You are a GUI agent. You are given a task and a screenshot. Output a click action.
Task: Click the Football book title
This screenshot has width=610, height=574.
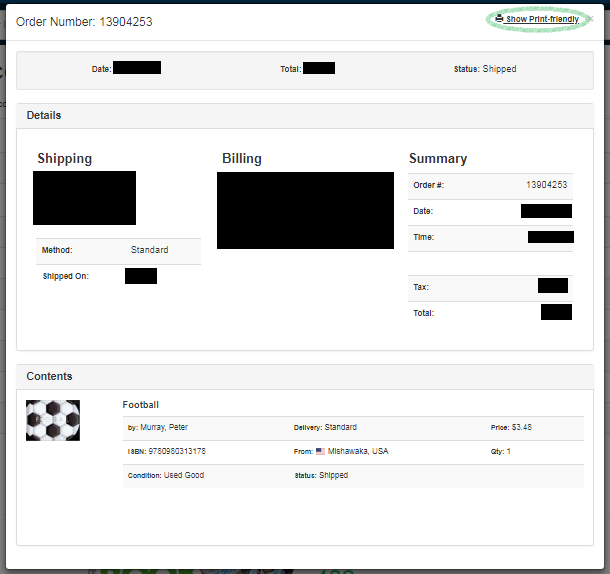click(x=140, y=405)
